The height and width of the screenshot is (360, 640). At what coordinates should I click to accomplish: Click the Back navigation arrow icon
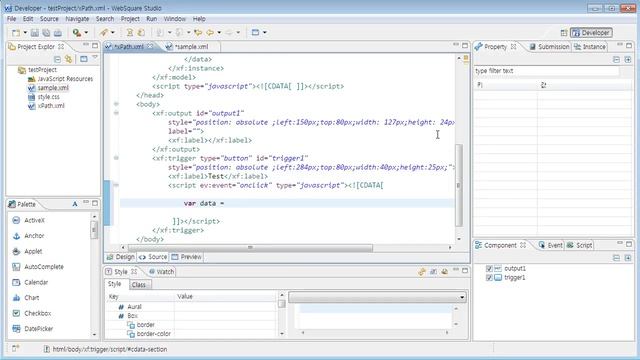point(210,33)
